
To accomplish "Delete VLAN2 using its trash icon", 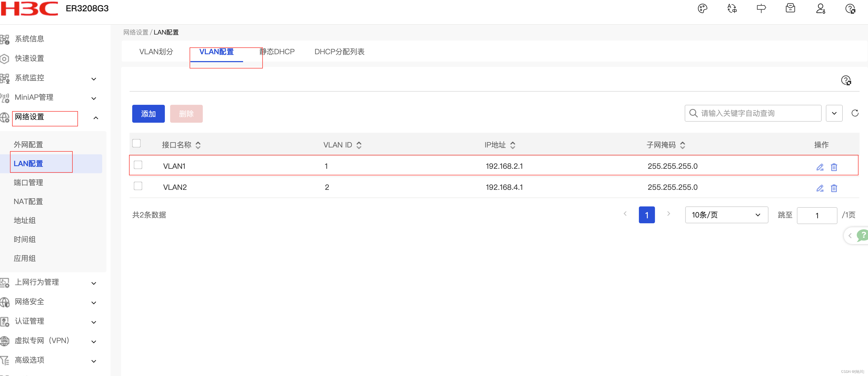I will click(x=834, y=188).
